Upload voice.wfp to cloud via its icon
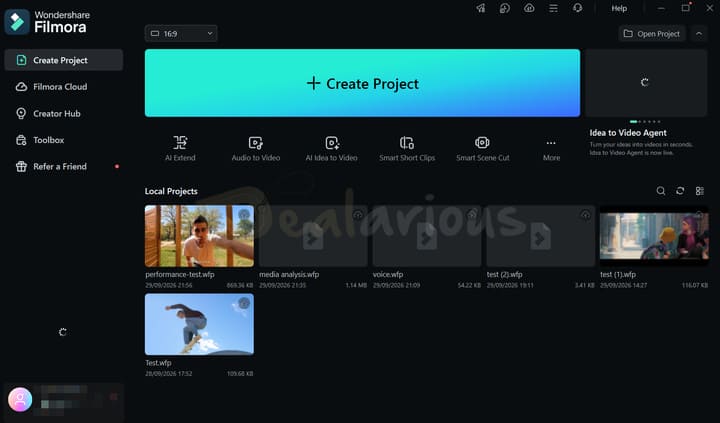This screenshot has width=720, height=423. pyautogui.click(x=472, y=214)
